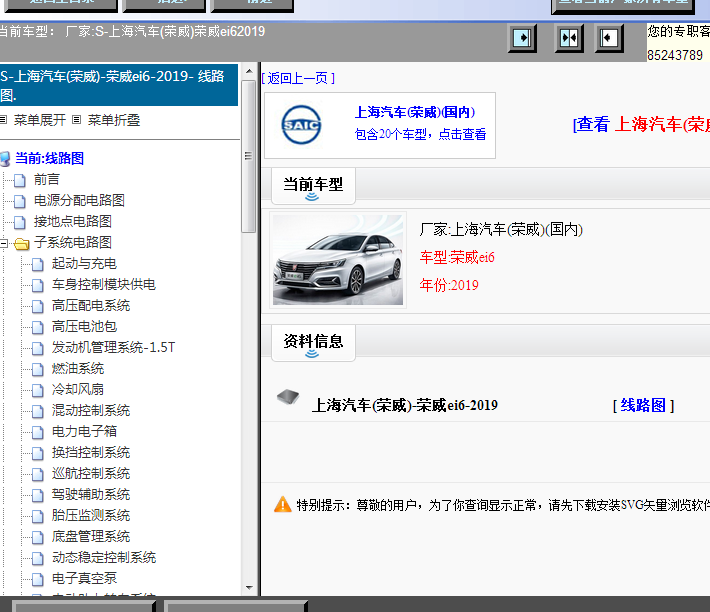Click the tree panel scrollbar up arrow
The image size is (710, 612).
click(249, 71)
